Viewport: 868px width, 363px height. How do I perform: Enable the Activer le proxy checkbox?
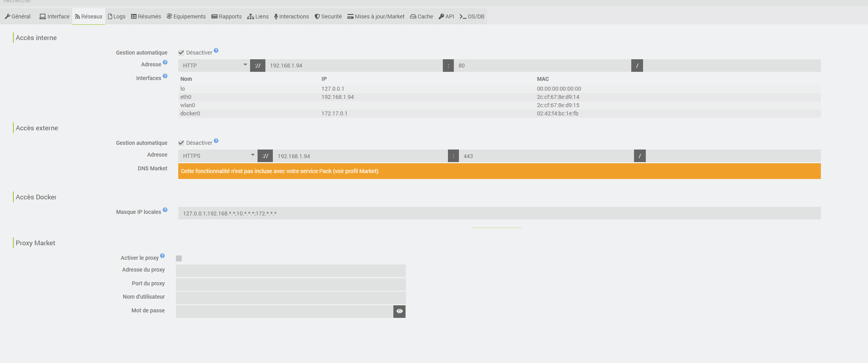tap(179, 258)
